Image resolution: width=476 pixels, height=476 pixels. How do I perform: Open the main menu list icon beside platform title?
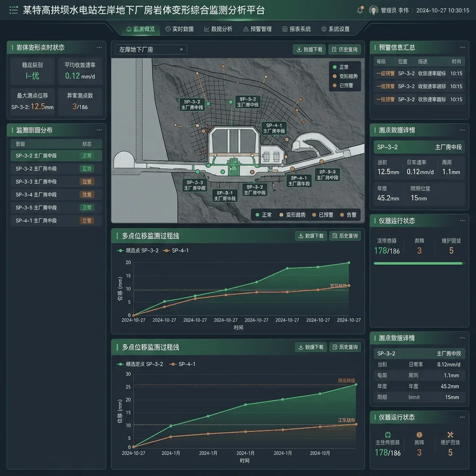click(x=13, y=10)
